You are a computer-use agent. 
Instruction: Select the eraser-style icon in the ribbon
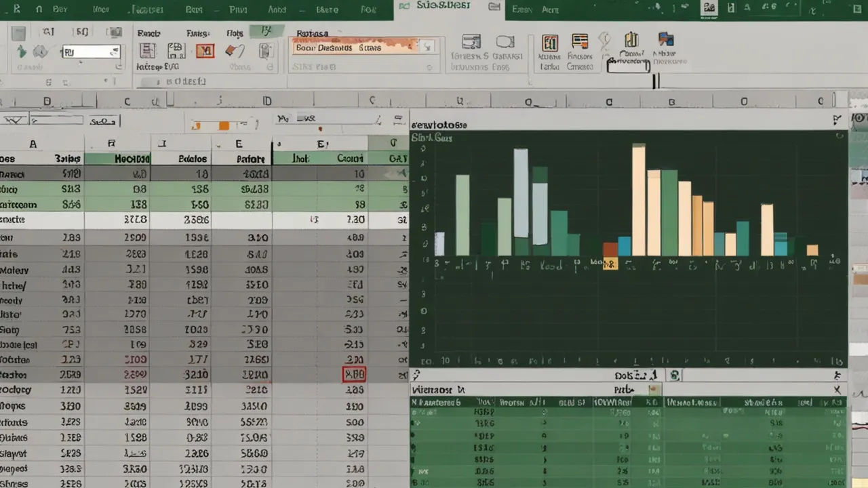point(235,51)
